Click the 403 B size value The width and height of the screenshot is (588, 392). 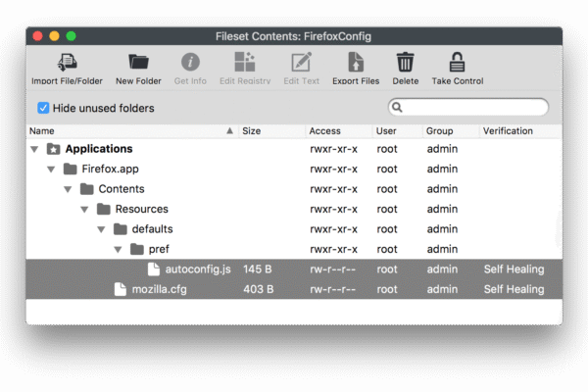click(259, 289)
